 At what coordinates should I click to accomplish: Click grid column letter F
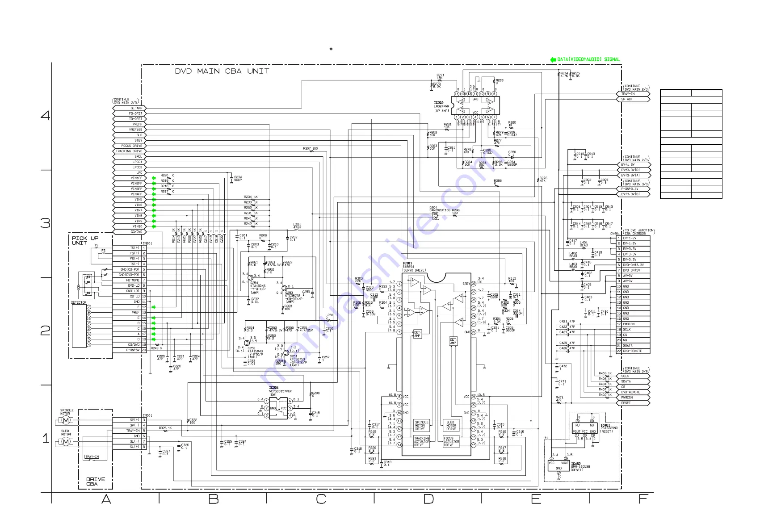[643, 499]
